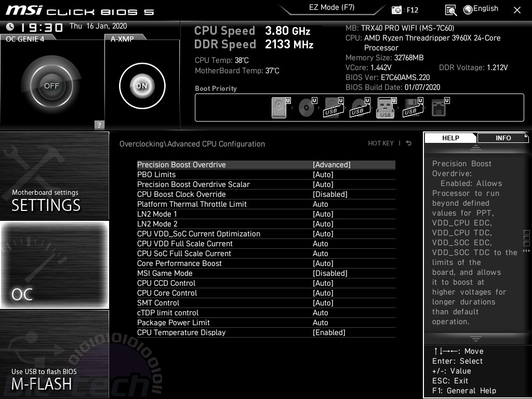Click the F12 screenshot camera icon
This screenshot has width=532, height=399.
396,10
